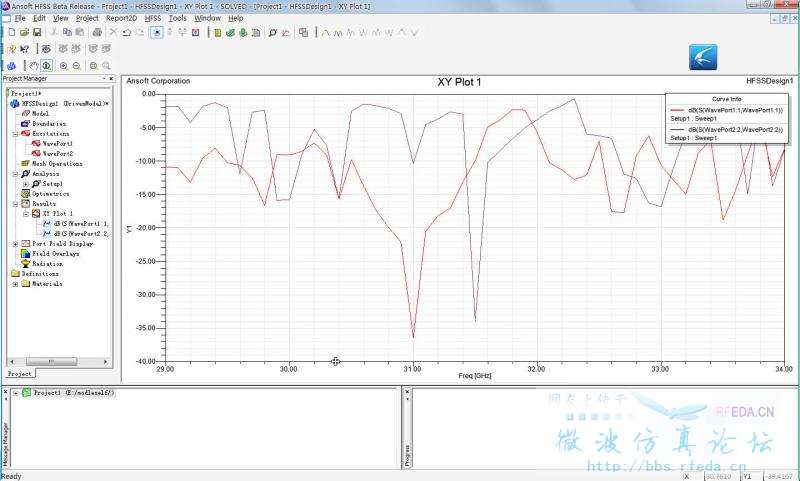Click the Delete X icon in toolbar
Image resolution: width=800 pixels, height=481 pixels.
point(113,32)
